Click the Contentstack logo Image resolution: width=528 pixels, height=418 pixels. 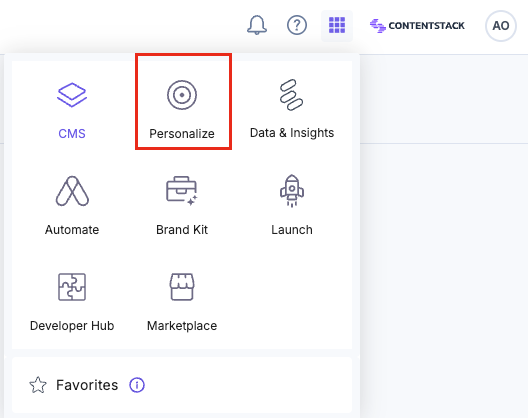(x=417, y=26)
